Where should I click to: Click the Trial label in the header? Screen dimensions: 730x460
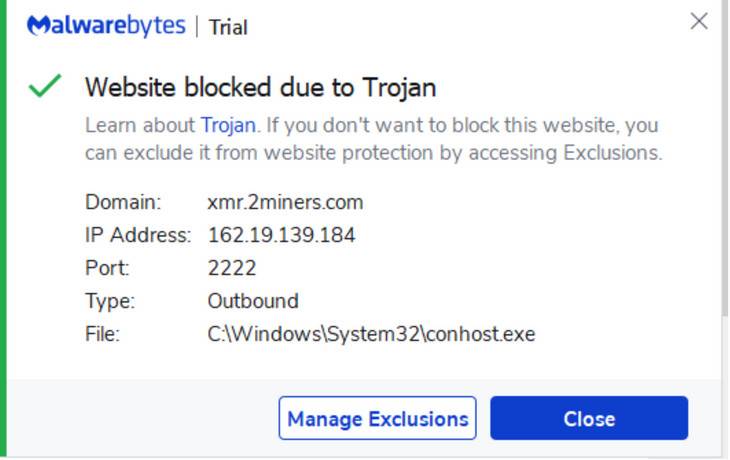(228, 28)
